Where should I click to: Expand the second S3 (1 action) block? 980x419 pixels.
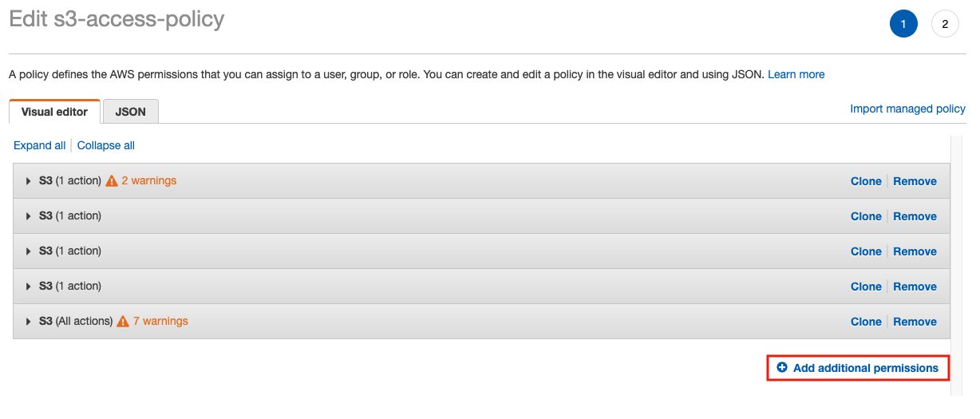click(x=29, y=216)
